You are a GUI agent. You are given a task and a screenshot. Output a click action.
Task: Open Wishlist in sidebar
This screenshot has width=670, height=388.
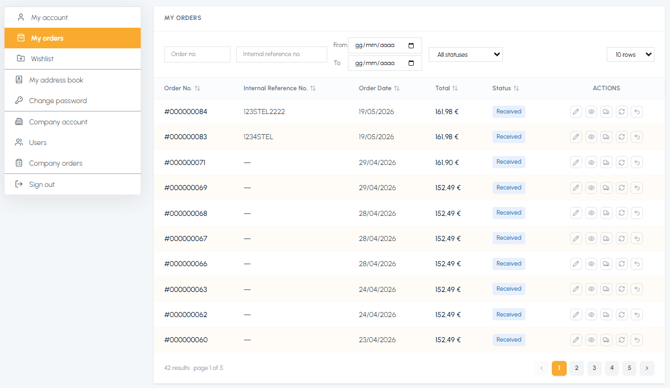point(73,59)
